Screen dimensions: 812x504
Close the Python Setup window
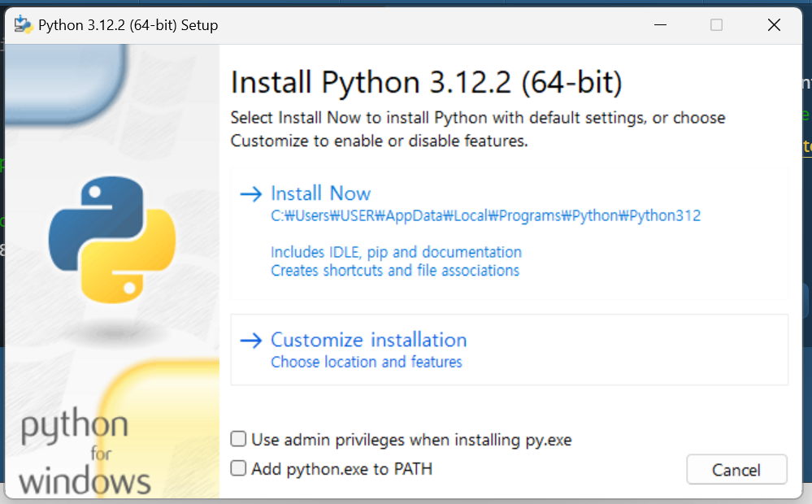click(774, 25)
